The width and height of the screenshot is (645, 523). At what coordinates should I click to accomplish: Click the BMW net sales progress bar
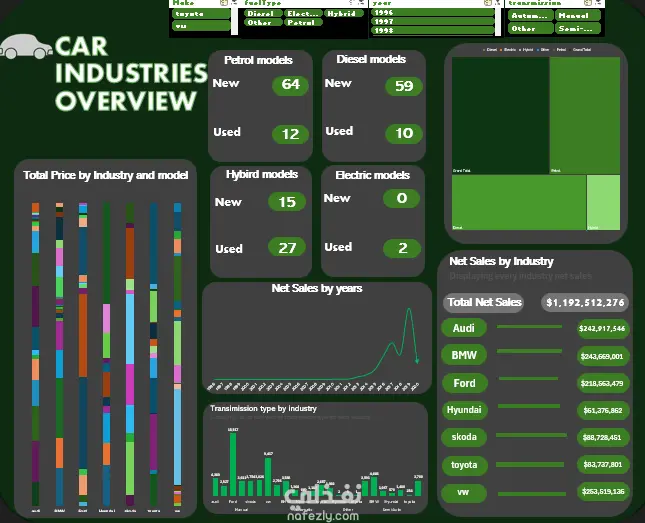click(x=529, y=351)
